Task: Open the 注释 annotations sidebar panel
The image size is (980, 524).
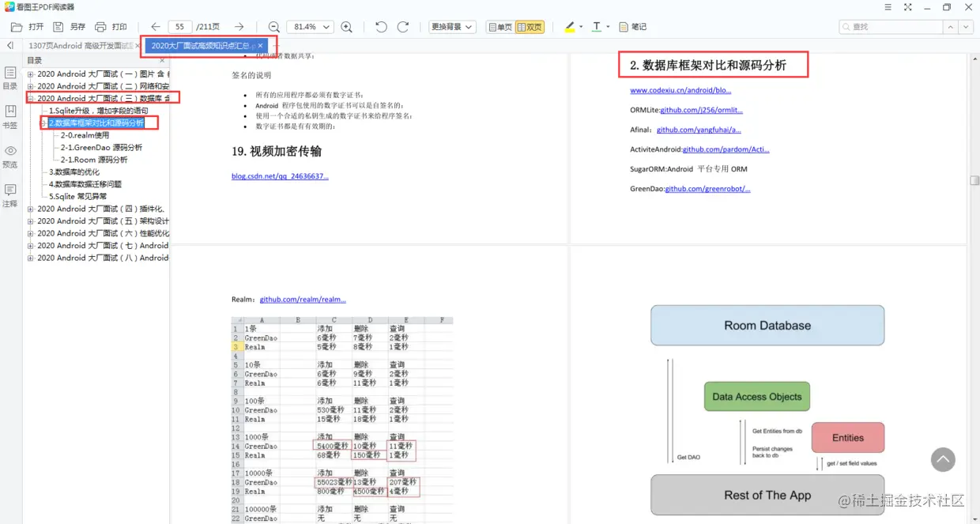Action: [10, 196]
